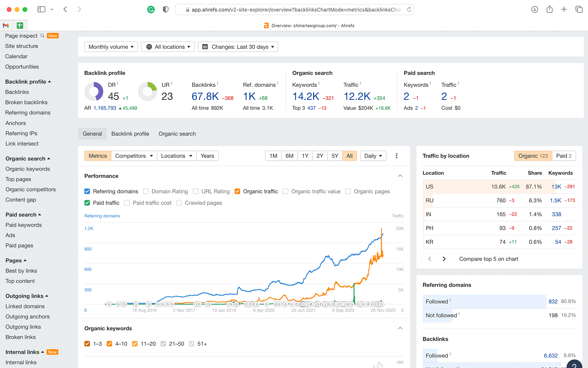Collapse the Organic search sidebar group
This screenshot has width=588, height=368.
pyautogui.click(x=28, y=159)
